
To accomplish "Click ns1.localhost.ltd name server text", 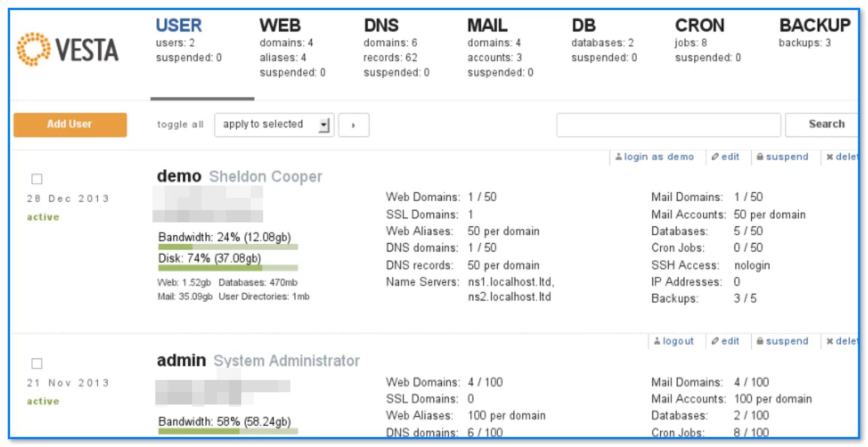I will (511, 282).
